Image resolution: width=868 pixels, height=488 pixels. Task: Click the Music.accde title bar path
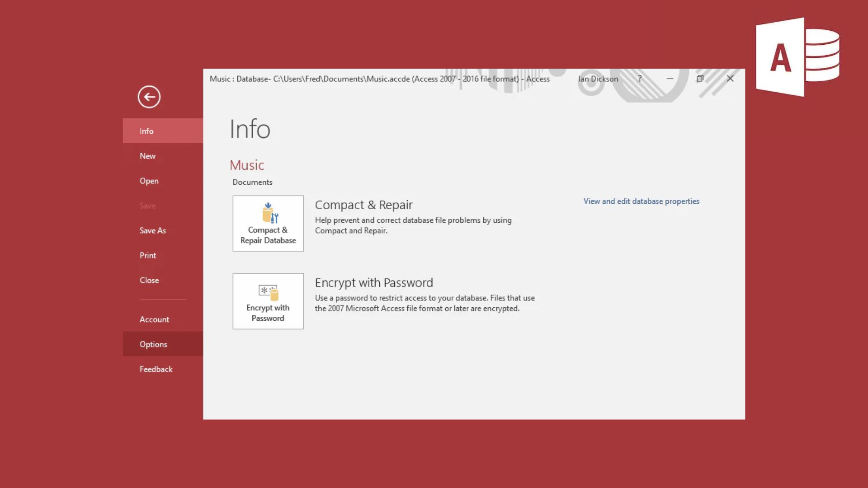coord(380,79)
